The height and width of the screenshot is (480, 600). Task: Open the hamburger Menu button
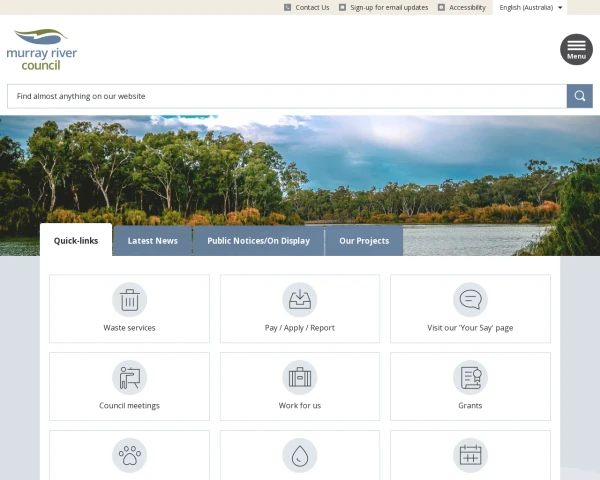coord(576,49)
